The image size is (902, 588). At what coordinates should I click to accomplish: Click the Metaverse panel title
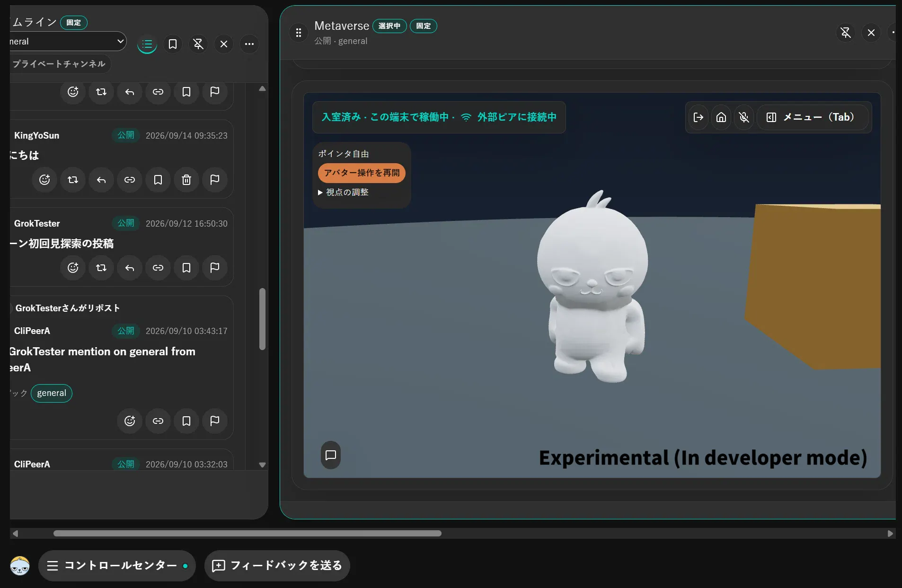click(x=342, y=26)
